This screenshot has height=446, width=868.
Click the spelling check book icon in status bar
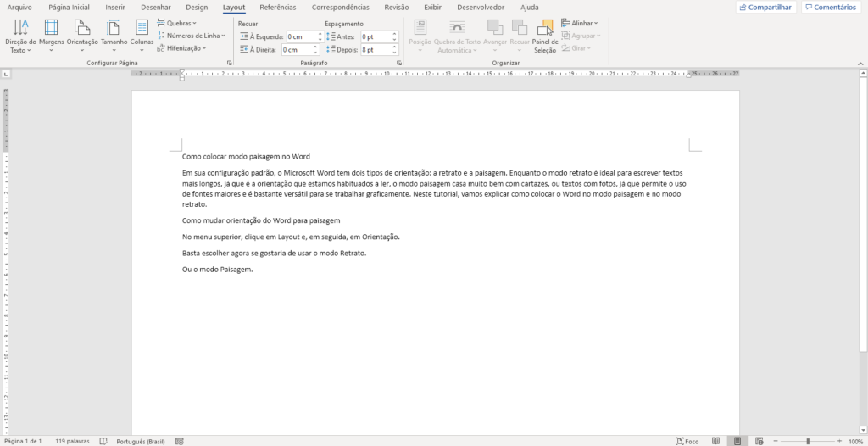pyautogui.click(x=103, y=441)
